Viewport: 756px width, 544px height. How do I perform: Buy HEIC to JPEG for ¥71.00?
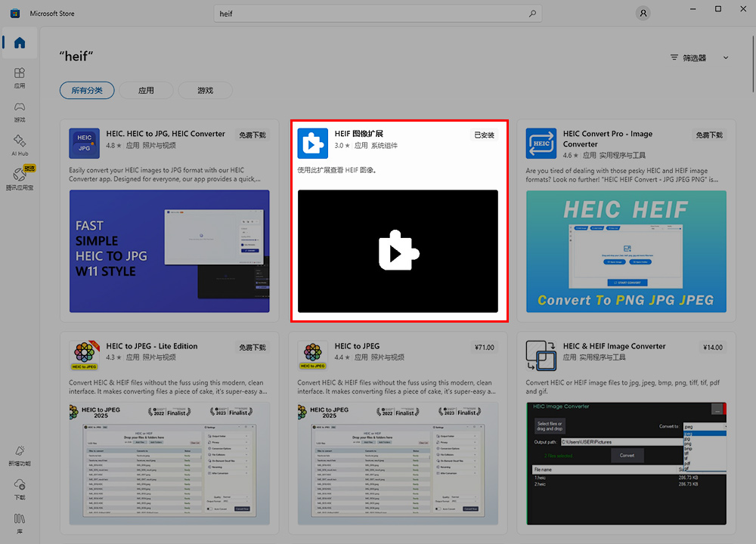(x=485, y=348)
